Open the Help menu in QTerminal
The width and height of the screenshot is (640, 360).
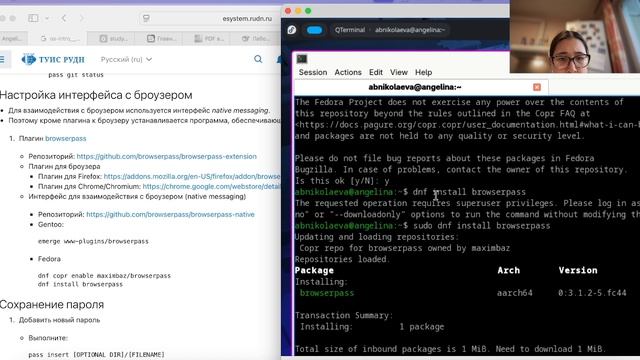pos(423,72)
